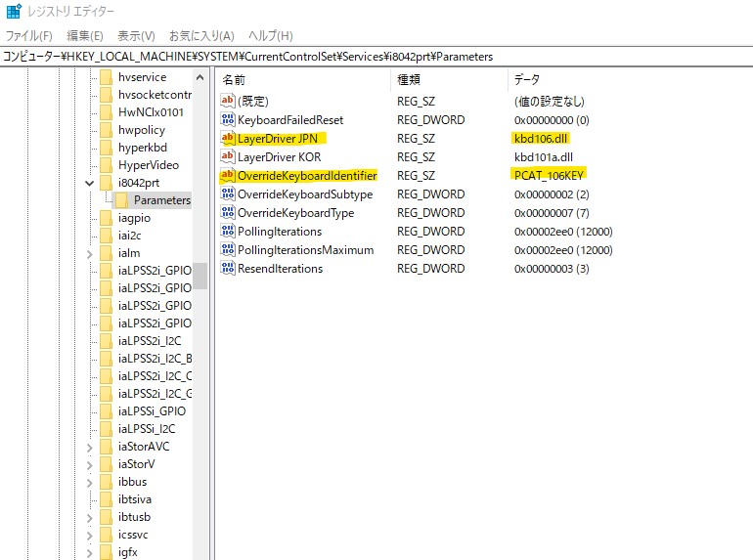Expand the ialm registry key
The image size is (753, 560).
(x=90, y=253)
